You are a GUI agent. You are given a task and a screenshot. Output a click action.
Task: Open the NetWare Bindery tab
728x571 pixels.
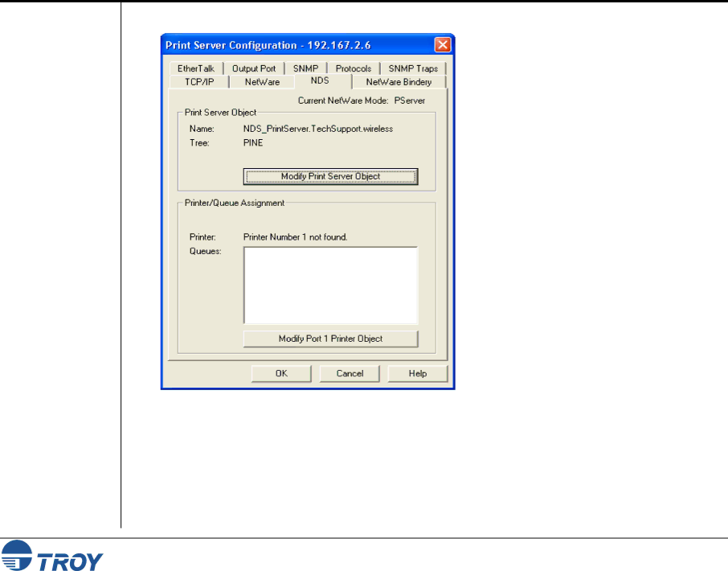pos(399,82)
